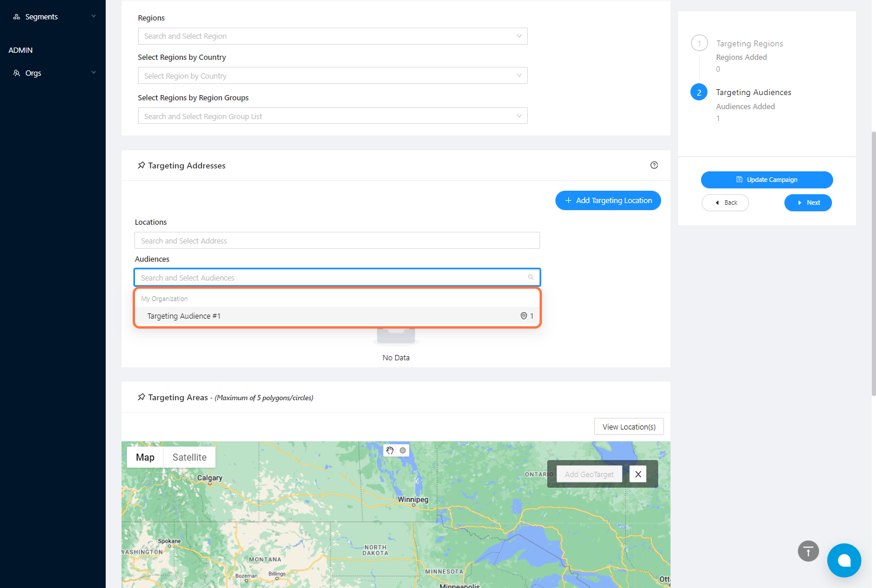Click the Calgary label on the map
Image resolution: width=876 pixels, height=588 pixels.
(210, 478)
